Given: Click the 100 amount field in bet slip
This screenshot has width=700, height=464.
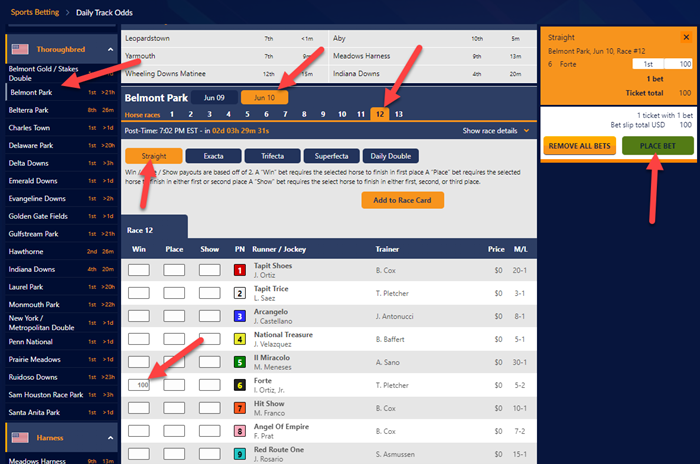Looking at the screenshot, I should 679,64.
